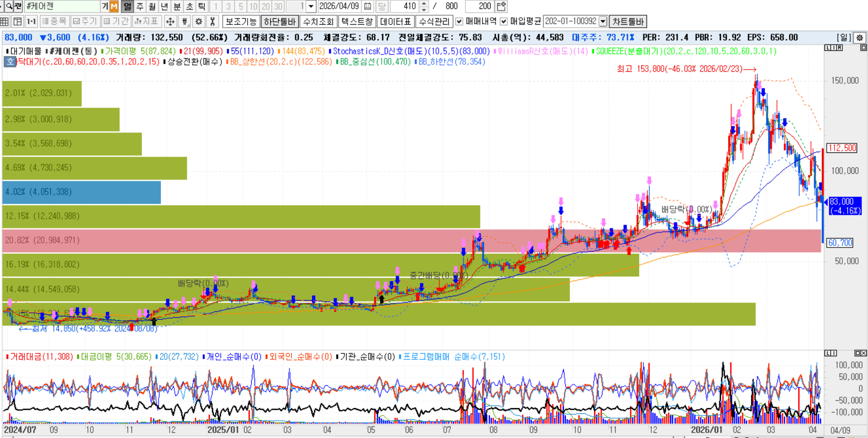
Task: Click the 수치조회 button
Action: tap(318, 21)
